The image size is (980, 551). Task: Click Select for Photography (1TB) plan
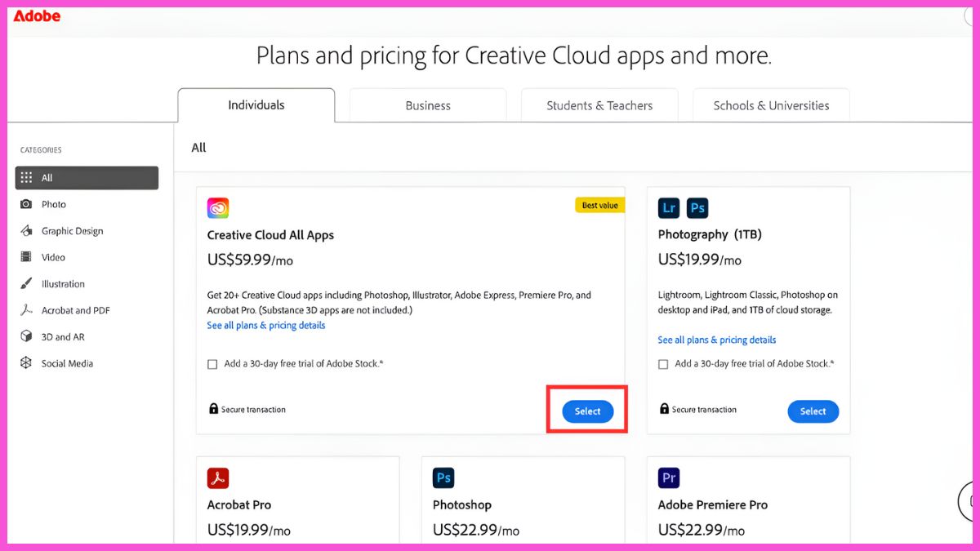[x=813, y=411]
